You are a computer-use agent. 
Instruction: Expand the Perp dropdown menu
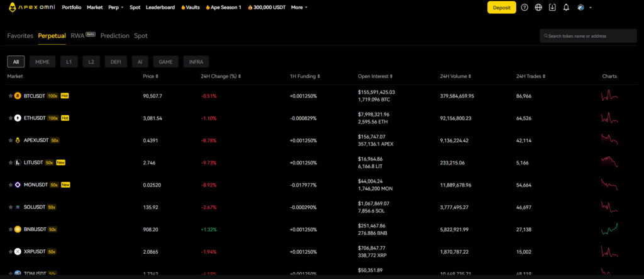point(115,8)
